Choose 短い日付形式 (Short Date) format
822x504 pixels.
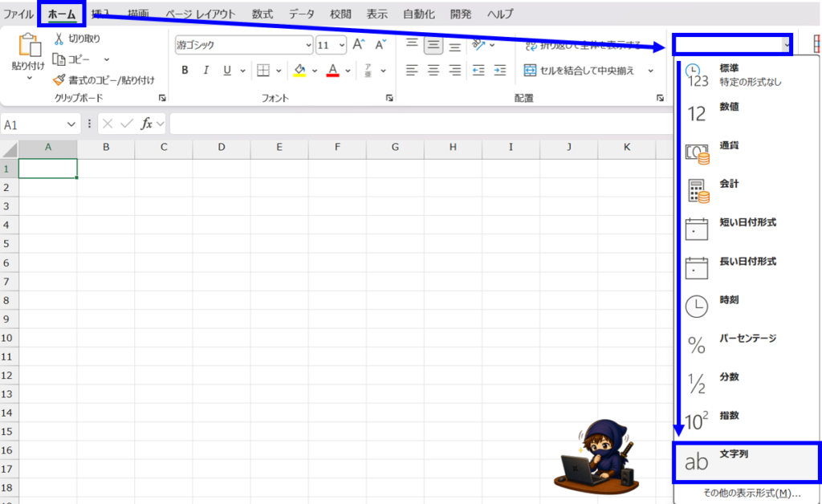(x=747, y=229)
